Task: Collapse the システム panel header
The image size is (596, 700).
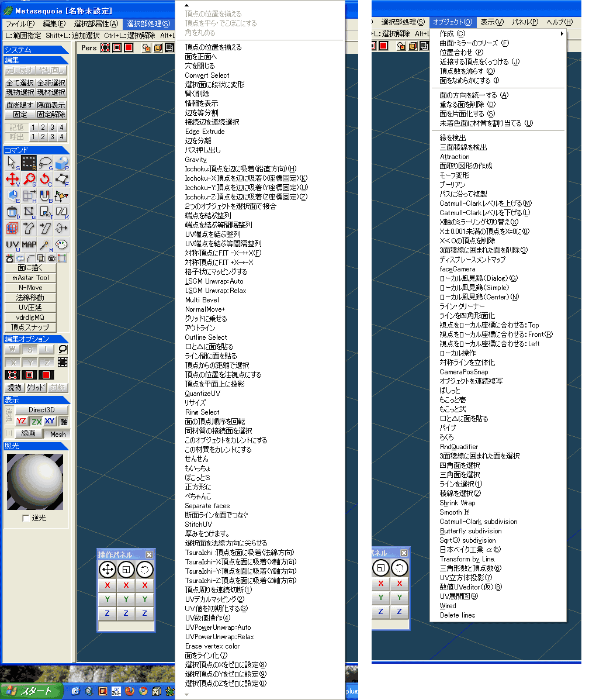Action: pyautogui.click(x=36, y=50)
